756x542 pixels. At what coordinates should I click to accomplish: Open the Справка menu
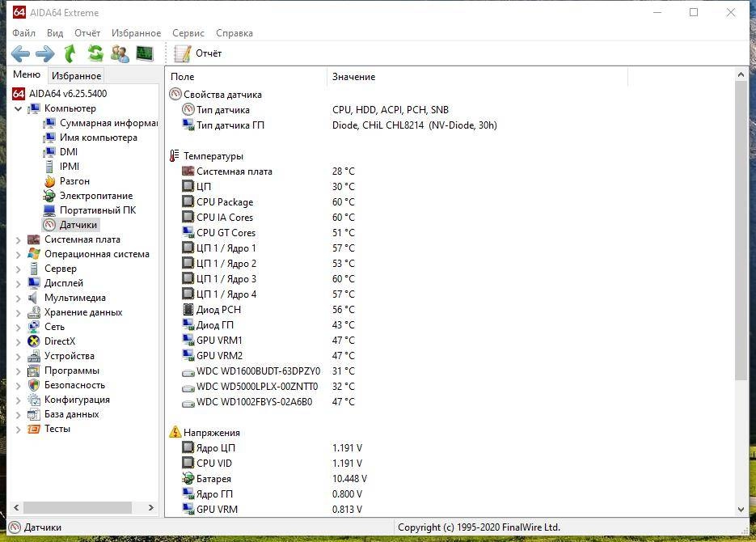point(234,33)
